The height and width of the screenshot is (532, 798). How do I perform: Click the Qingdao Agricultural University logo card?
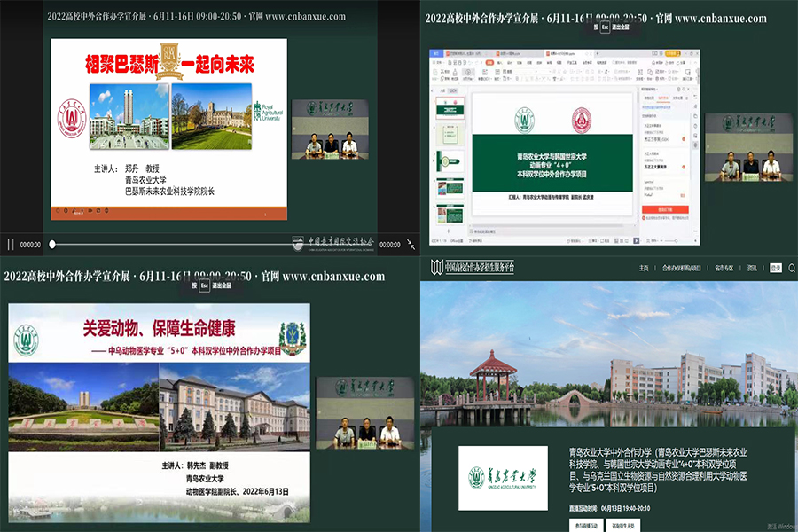coord(502,478)
